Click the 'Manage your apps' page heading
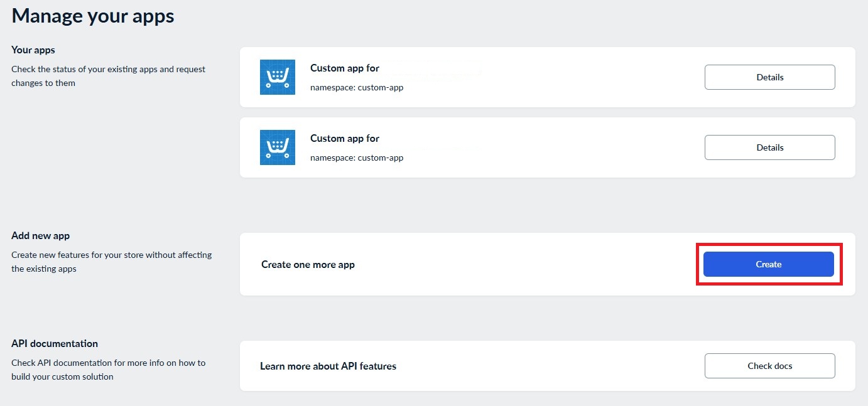 pyautogui.click(x=93, y=16)
